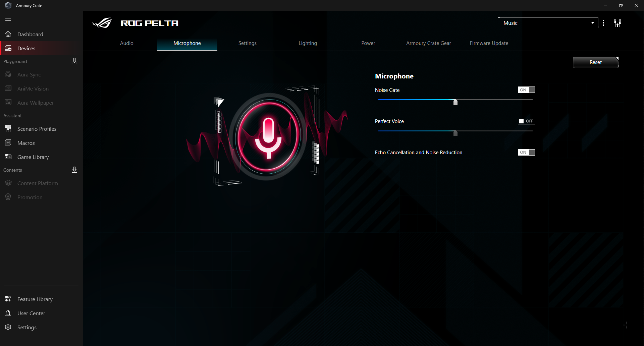
Task: Restore down the Armoury Crate window
Action: point(621,5)
